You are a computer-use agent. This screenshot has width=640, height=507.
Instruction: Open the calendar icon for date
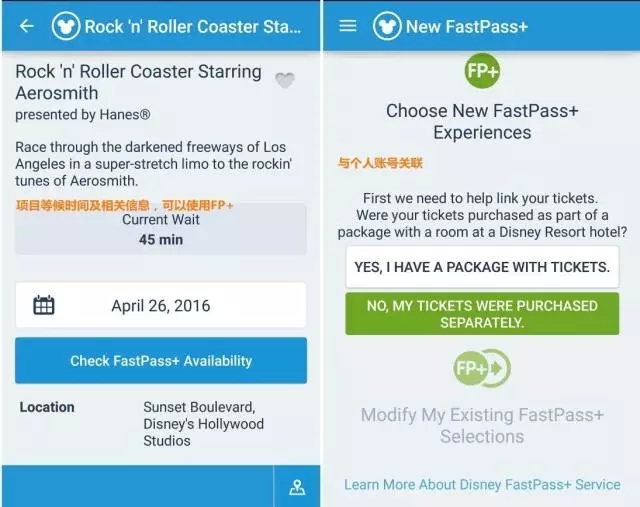pyautogui.click(x=43, y=305)
